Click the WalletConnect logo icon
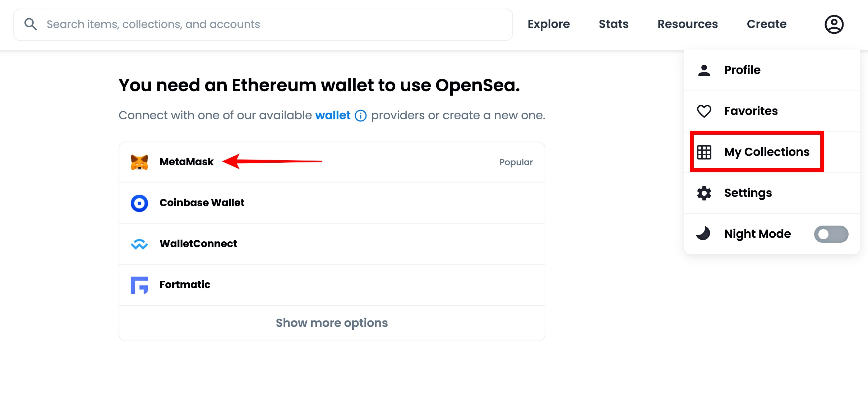Image resolution: width=868 pixels, height=393 pixels. click(x=139, y=244)
